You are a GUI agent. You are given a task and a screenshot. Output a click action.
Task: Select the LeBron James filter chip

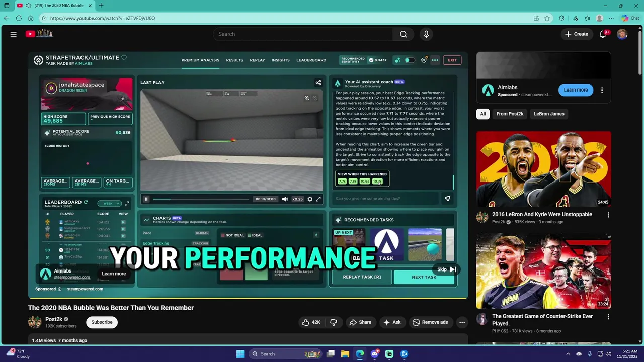(549, 114)
